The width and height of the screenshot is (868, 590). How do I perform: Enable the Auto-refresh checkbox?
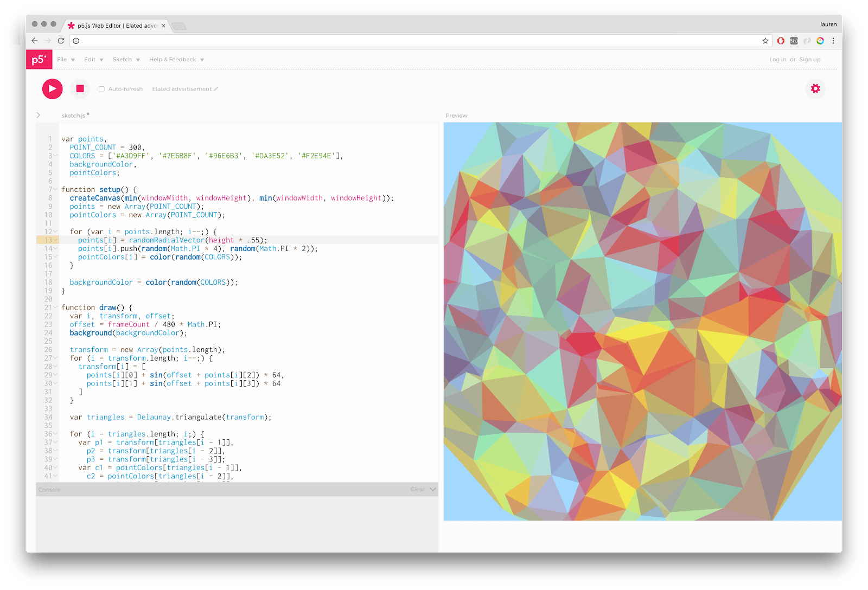click(x=102, y=88)
